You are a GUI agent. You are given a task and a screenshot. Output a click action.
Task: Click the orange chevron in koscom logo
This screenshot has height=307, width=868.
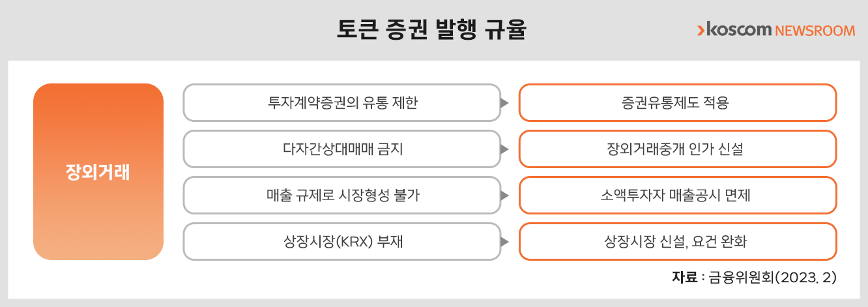click(x=701, y=30)
